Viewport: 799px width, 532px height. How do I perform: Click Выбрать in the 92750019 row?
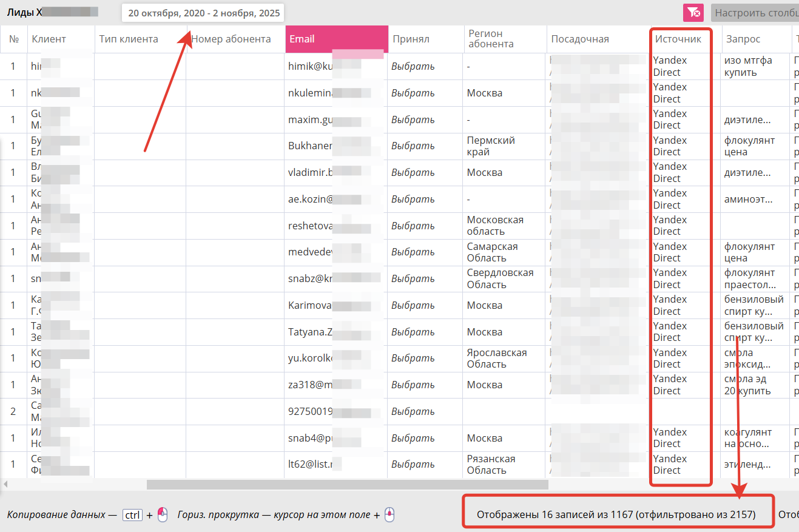pyautogui.click(x=413, y=411)
